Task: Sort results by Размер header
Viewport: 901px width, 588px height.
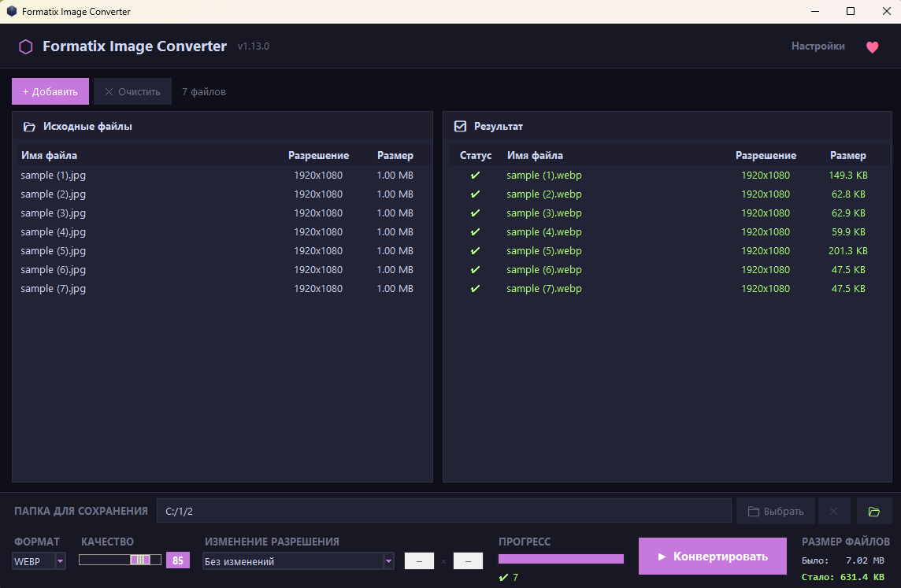Action: pos(848,156)
